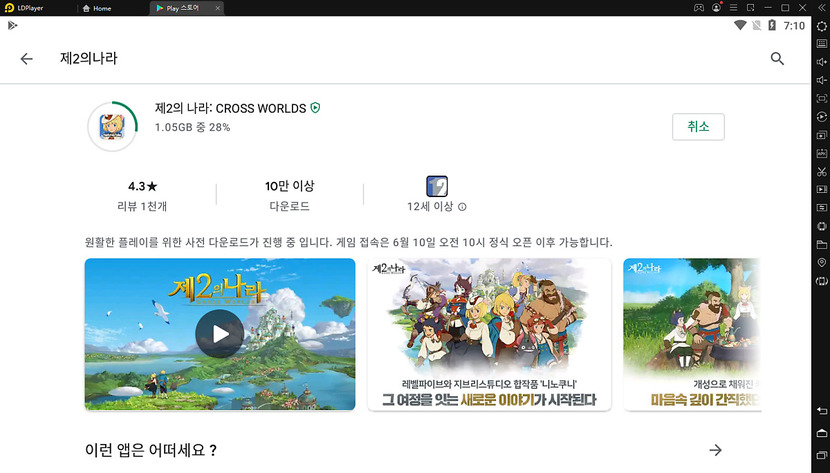Click the Wi-Fi status icon

[x=740, y=25]
